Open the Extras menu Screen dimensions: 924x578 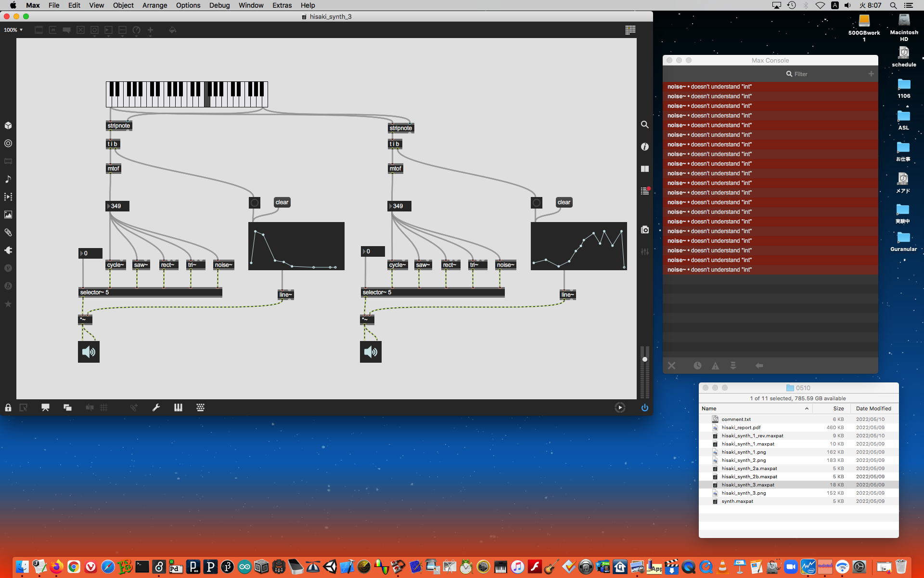[x=282, y=5]
